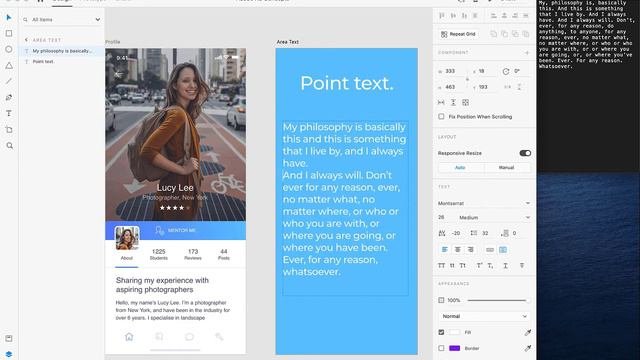Check the Border checkbox
Image resolution: width=640 pixels, height=360 pixels.
(441, 348)
